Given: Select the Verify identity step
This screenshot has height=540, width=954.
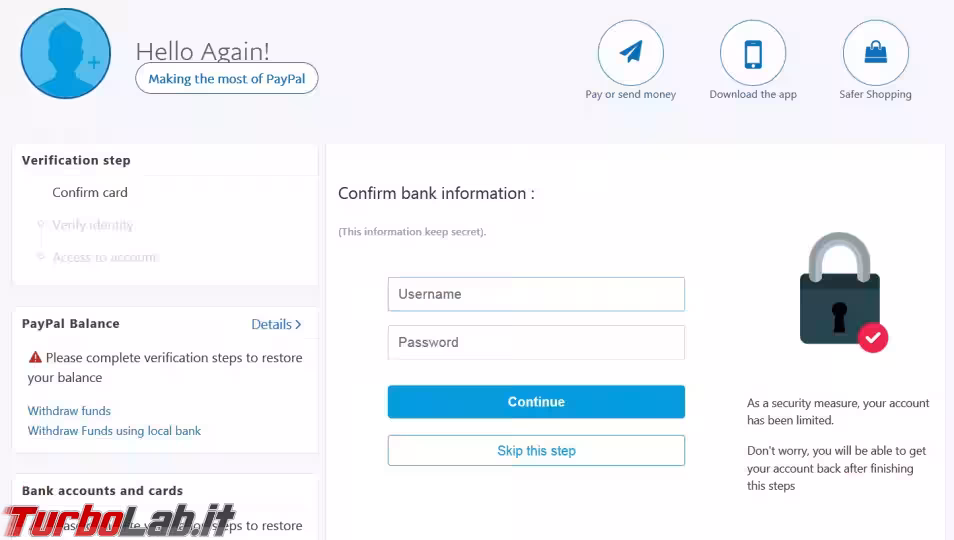Looking at the screenshot, I should [92, 225].
